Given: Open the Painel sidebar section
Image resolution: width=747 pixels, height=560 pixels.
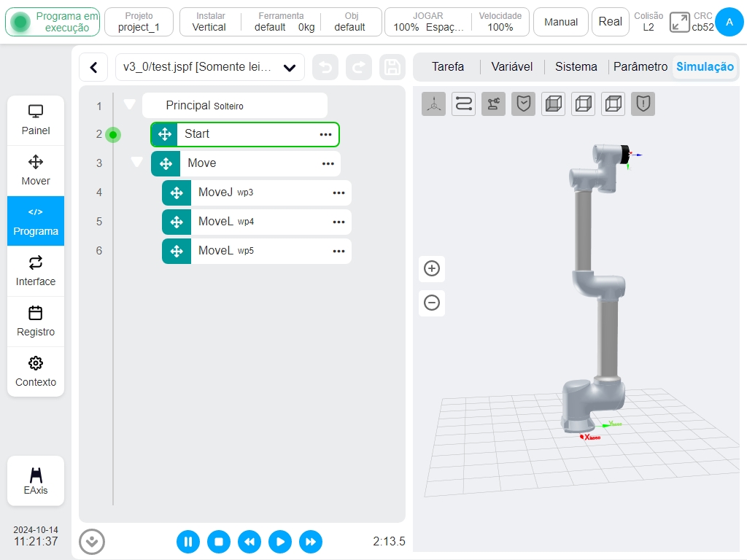Looking at the screenshot, I should 36,120.
